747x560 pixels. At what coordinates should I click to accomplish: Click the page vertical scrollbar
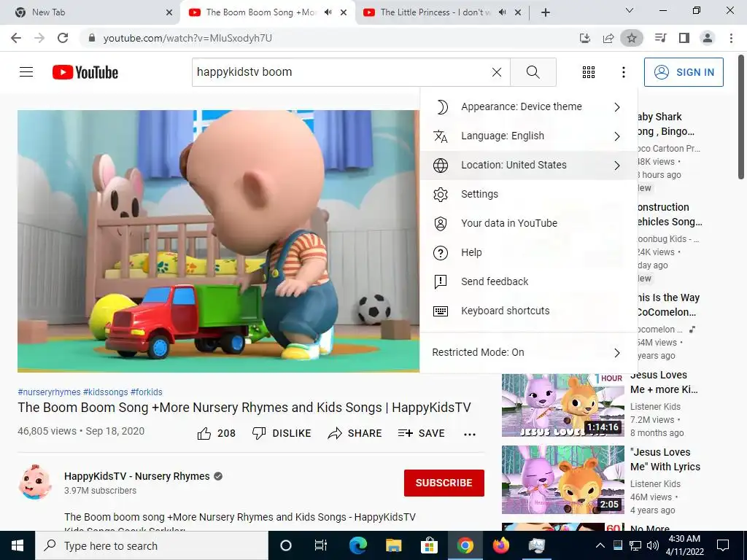(741, 117)
